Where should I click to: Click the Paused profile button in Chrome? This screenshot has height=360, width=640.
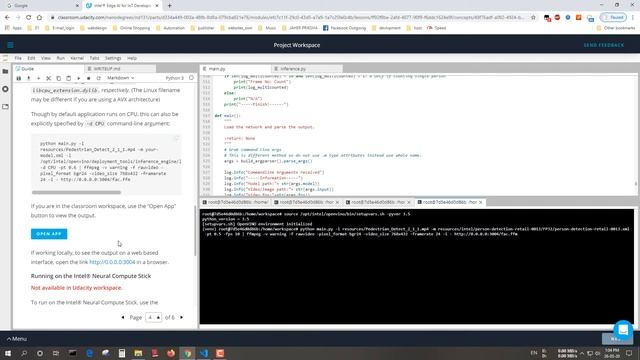(613, 18)
